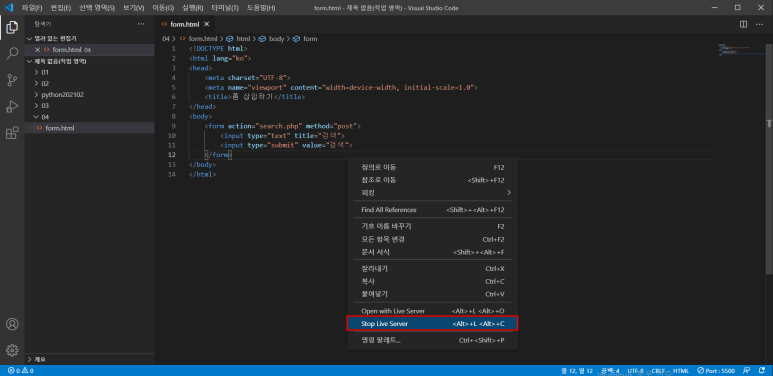Choose Go to Definition F12 in context menu
773x376 pixels.
point(432,168)
